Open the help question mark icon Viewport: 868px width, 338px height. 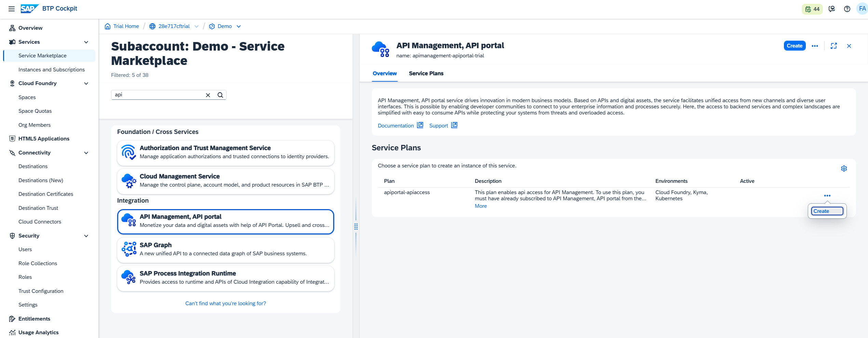point(847,9)
